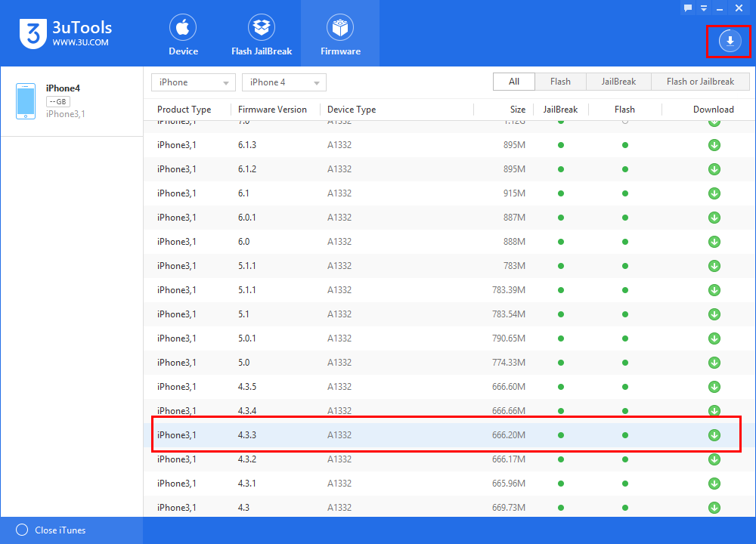Sort by Firmware Version column
756x544 pixels.
tap(272, 110)
